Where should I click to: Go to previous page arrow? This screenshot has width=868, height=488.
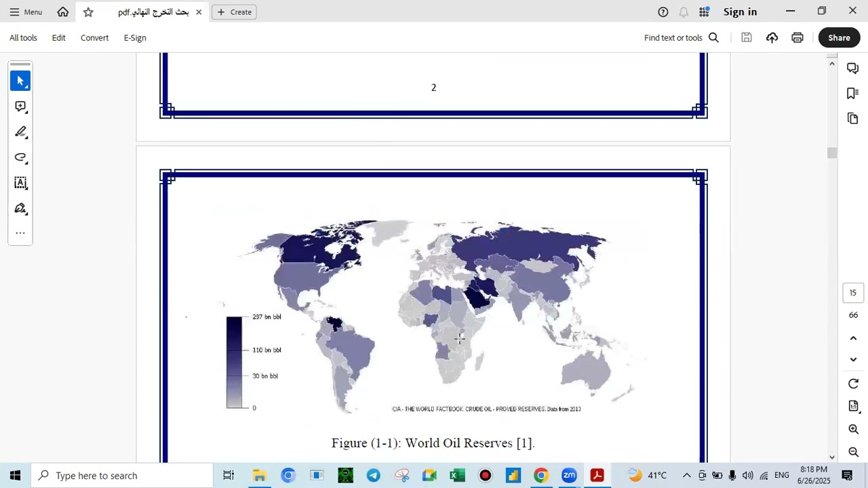coord(853,338)
